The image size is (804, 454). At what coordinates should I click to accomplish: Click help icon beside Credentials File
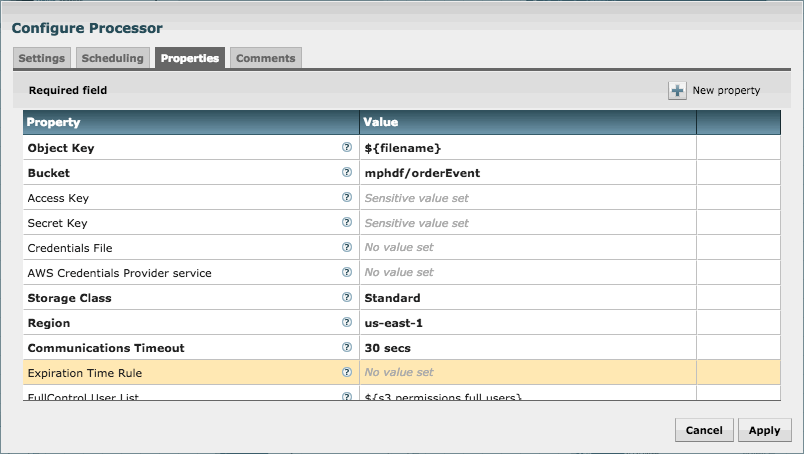point(347,247)
